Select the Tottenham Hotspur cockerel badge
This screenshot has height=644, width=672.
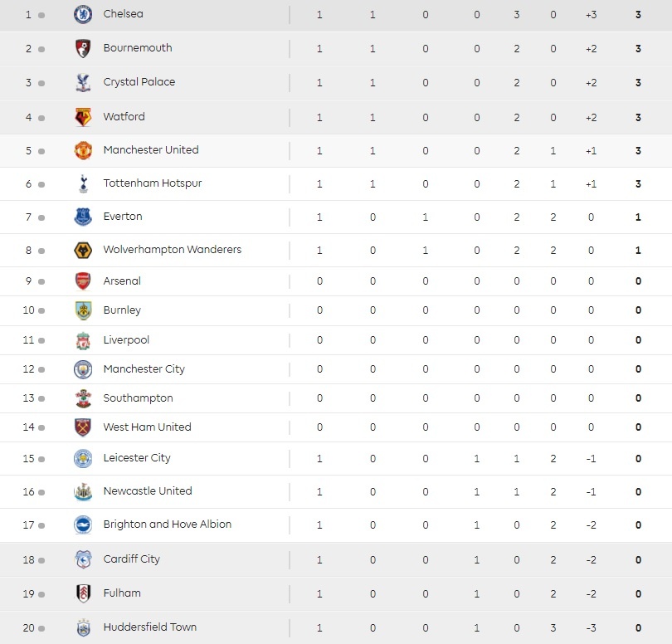82,183
